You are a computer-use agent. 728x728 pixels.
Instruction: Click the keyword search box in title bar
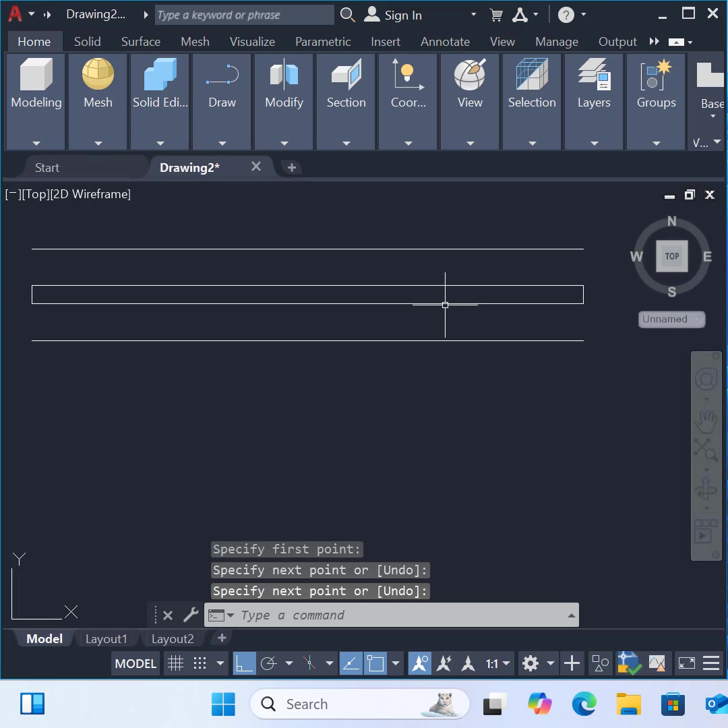tap(244, 15)
